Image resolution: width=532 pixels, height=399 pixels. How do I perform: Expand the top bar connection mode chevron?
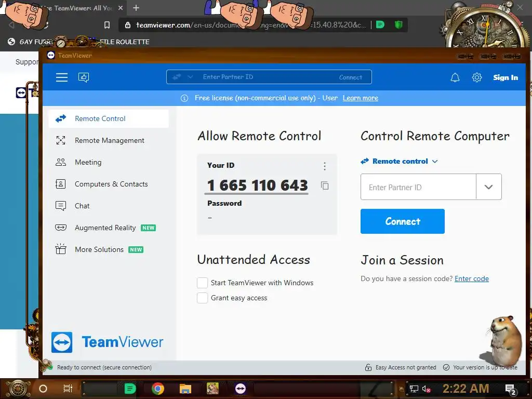[190, 77]
